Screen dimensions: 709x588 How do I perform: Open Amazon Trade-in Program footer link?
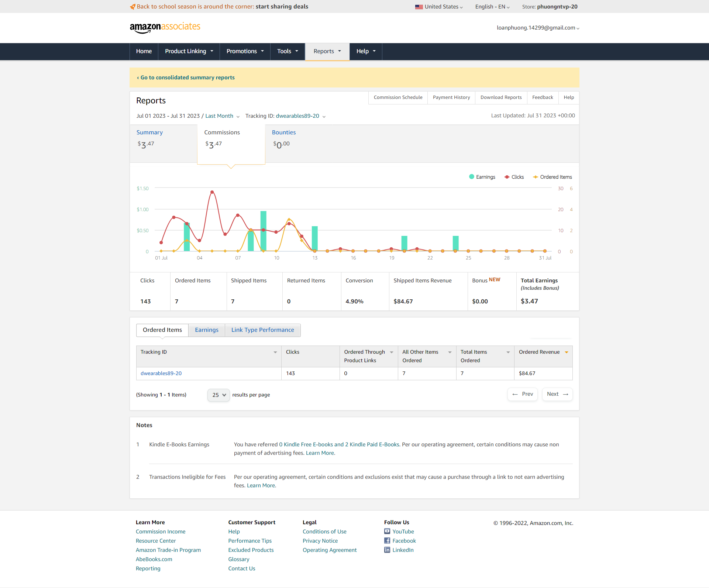click(168, 550)
